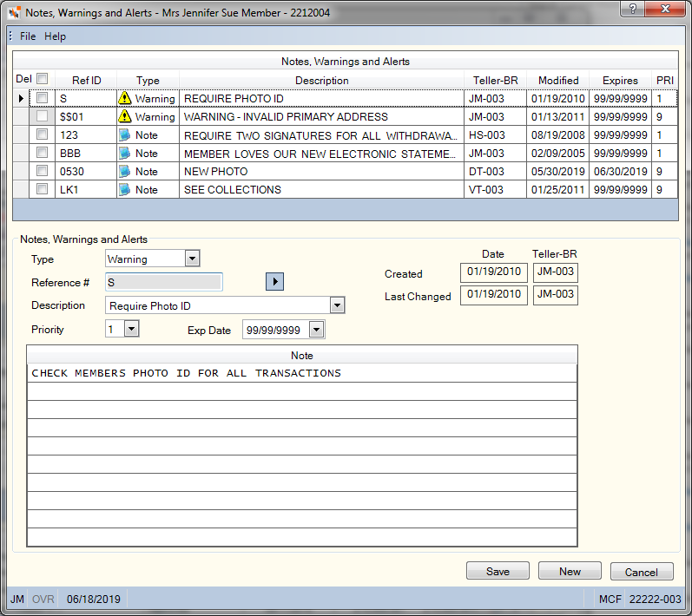Click the Save button
The height and width of the screenshot is (616, 692).
pos(498,571)
